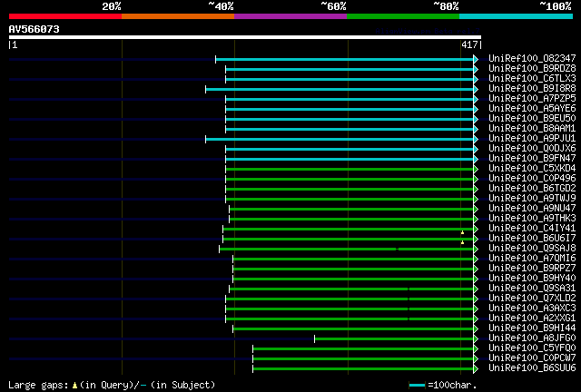This screenshot has width=581, height=392.
Task: Click the UniRef100_A8JFG0 label
Action: point(532,338)
